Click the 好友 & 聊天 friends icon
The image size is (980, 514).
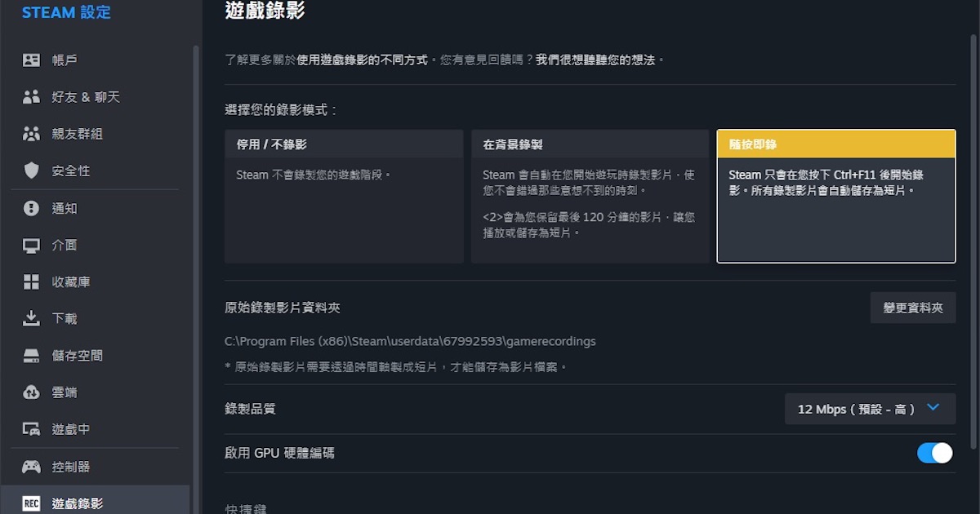(x=31, y=97)
